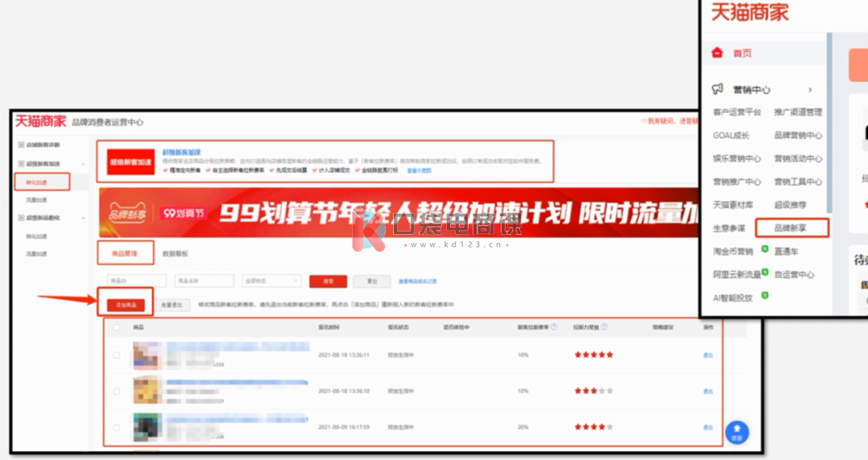Click the three-star rating in the second product row
Screen dimensions: 868x460
click(x=593, y=391)
